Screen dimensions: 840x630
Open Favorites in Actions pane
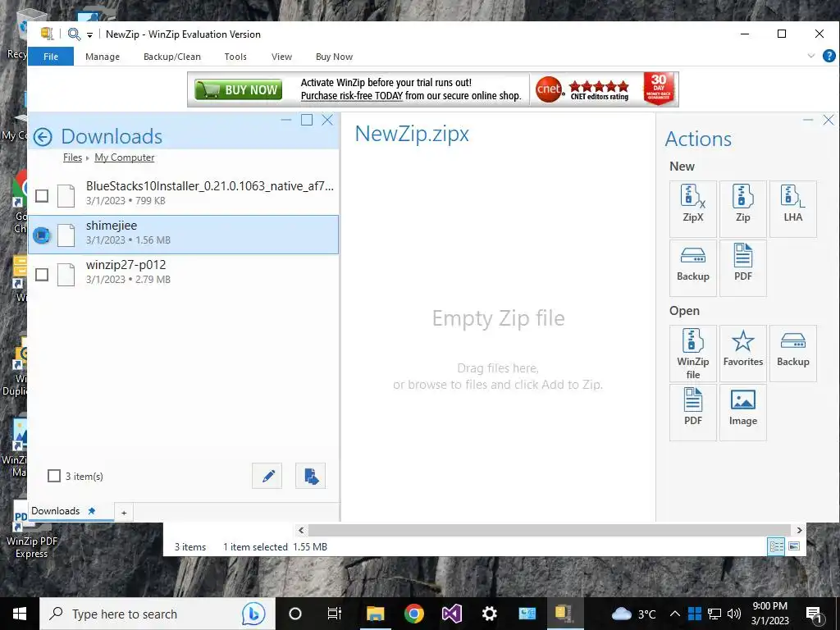(742, 354)
